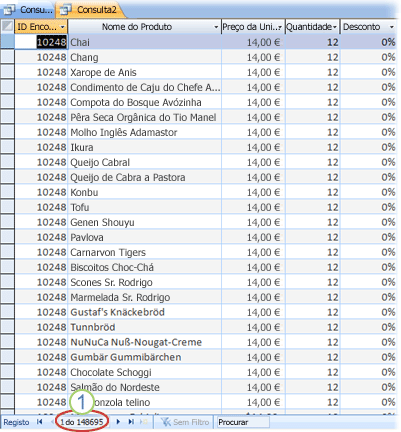The width and height of the screenshot is (401, 432).
Task: Go to next record arrow
Action: [x=118, y=422]
